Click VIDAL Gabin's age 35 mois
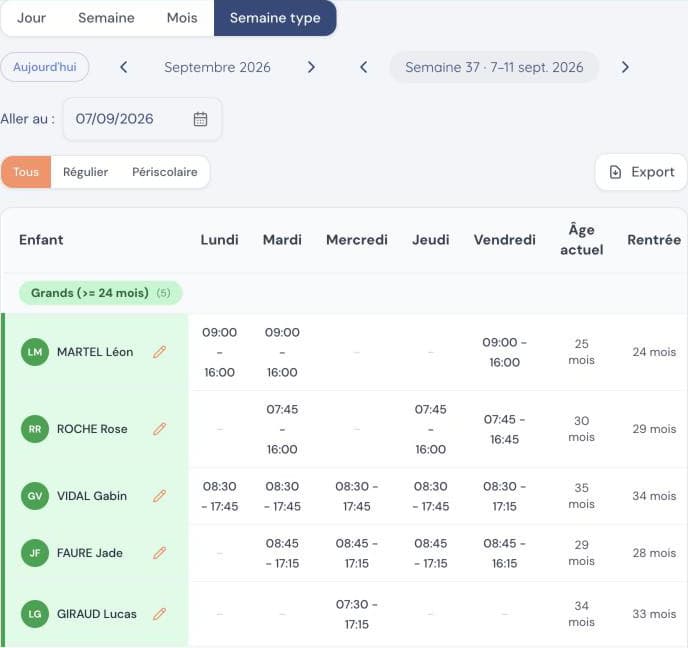 (581, 496)
